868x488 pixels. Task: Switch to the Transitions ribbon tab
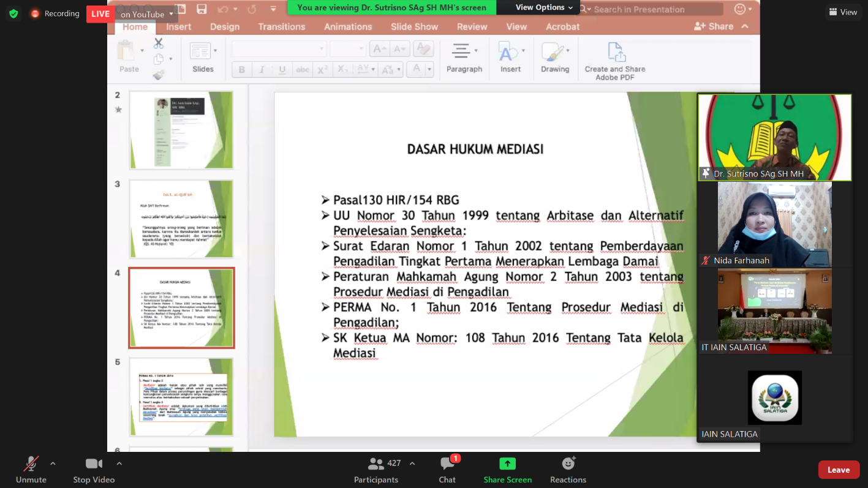(281, 26)
